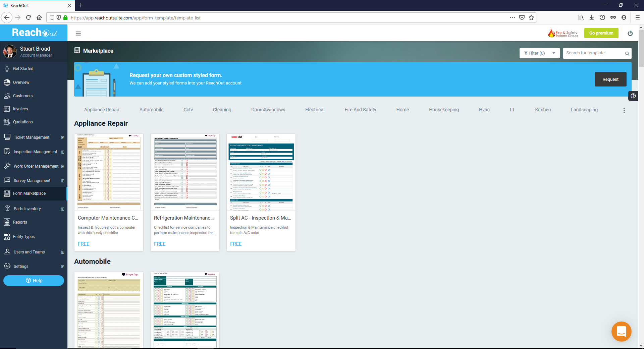The image size is (644, 349).
Task: Click the Work Order Management wrench icon
Action: pos(7,166)
